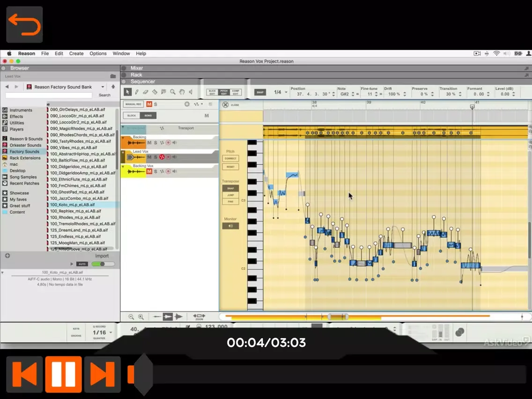Screen dimensions: 532x399
Task: Mute the Backing track
Action: (x=149, y=143)
